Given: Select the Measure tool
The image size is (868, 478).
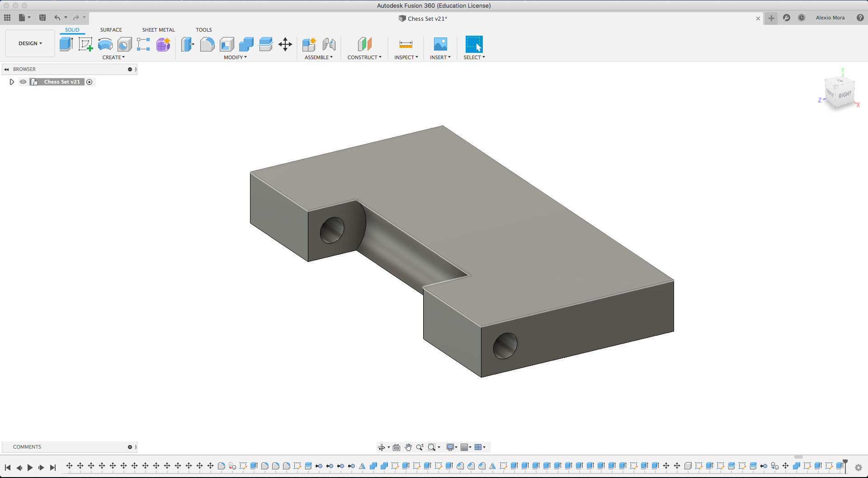Looking at the screenshot, I should pyautogui.click(x=406, y=44).
